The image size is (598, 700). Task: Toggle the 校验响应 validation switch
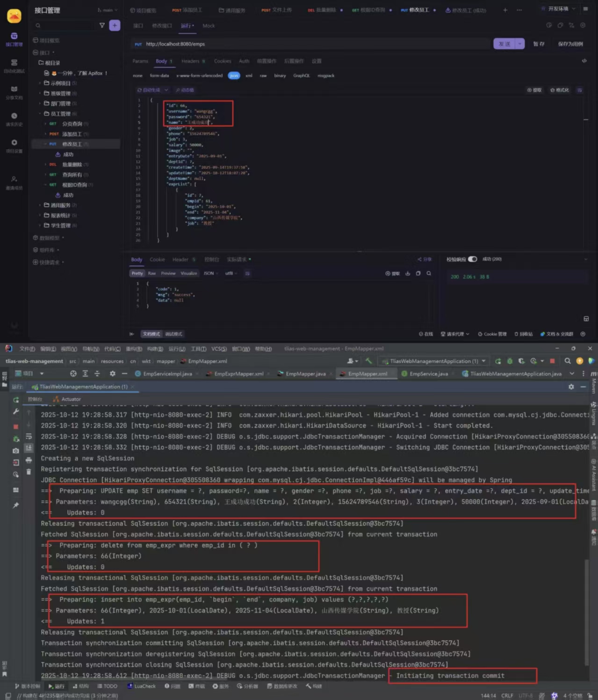coord(472,259)
